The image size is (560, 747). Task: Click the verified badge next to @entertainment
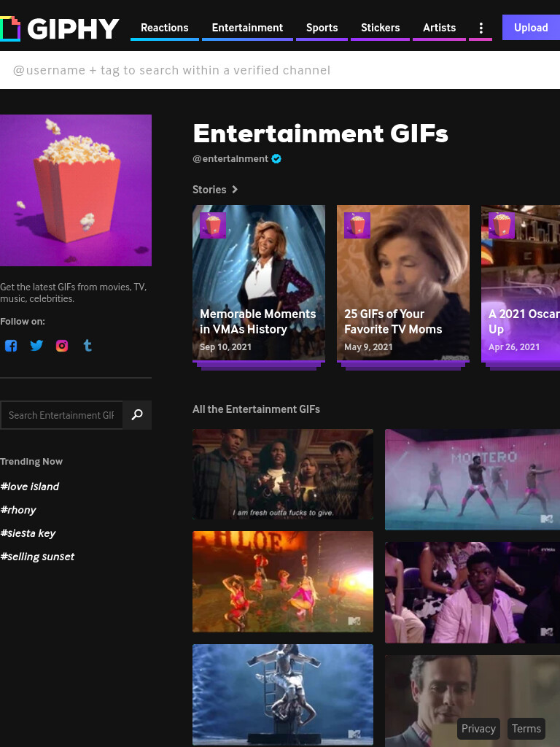[x=276, y=159]
